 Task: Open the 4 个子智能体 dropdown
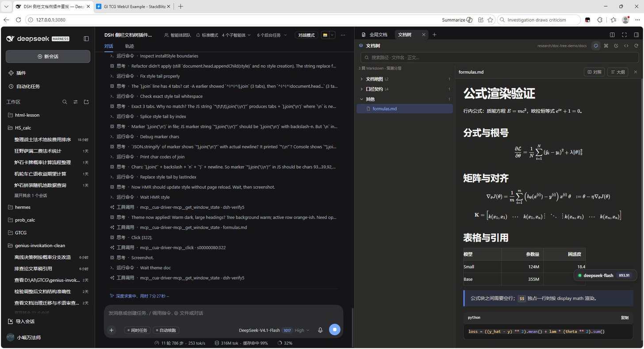236,35
